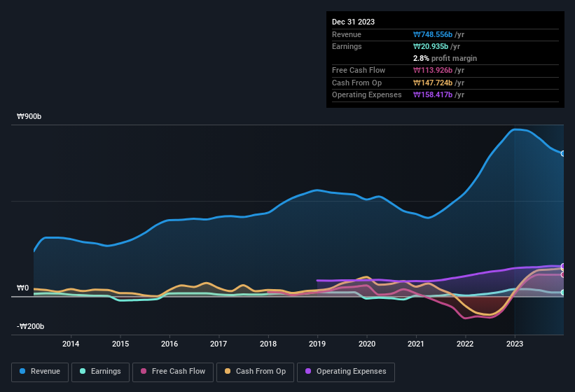Click the 2022 x-axis label
The width and height of the screenshot is (575, 392).
coord(465,344)
